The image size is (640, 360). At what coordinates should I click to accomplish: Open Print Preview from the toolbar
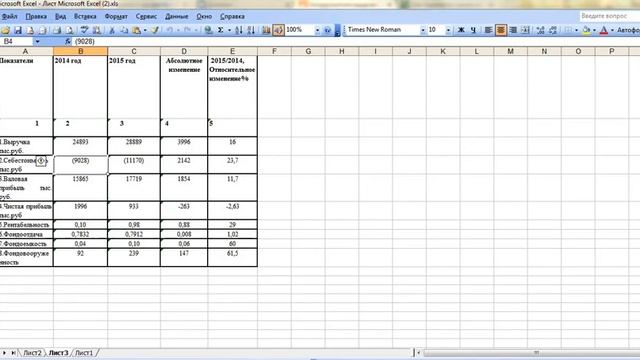click(x=69, y=30)
